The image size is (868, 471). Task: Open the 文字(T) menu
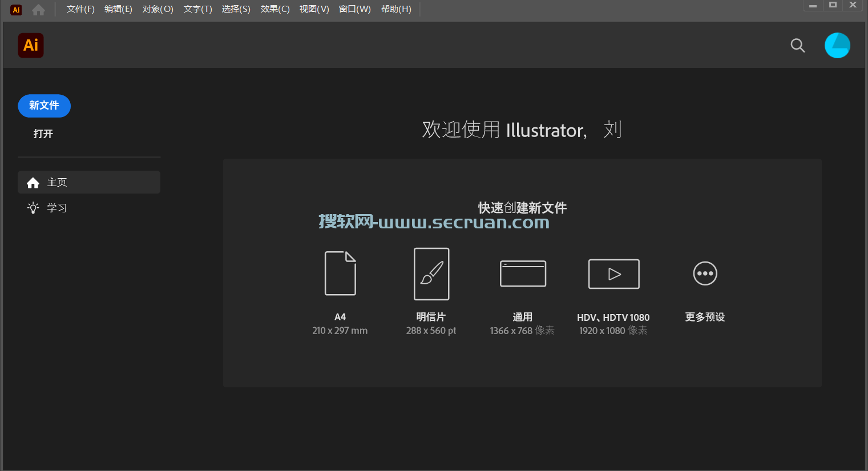(x=198, y=9)
